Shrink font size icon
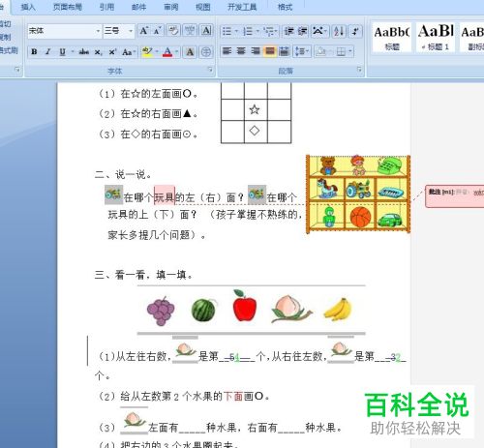Viewport: 484px width, 448px height. click(x=157, y=31)
